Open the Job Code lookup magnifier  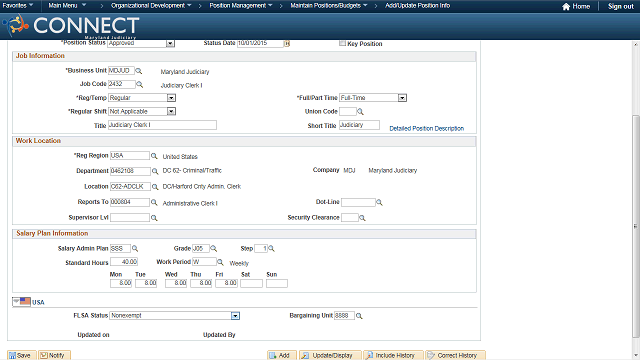[140, 84]
